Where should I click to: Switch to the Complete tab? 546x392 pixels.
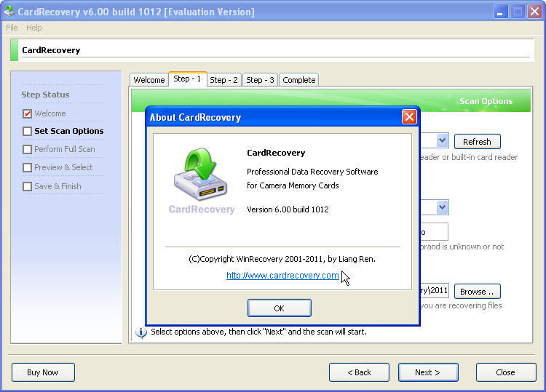click(298, 80)
